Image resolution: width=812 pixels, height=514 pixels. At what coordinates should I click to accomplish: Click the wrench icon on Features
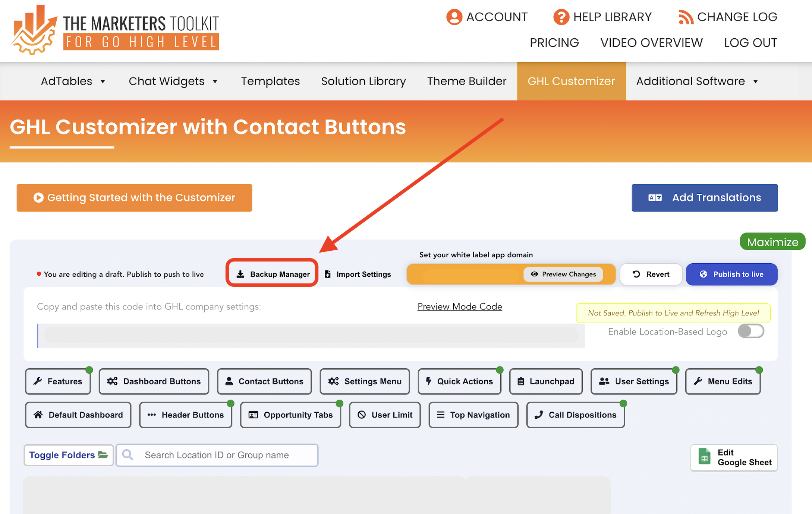38,381
